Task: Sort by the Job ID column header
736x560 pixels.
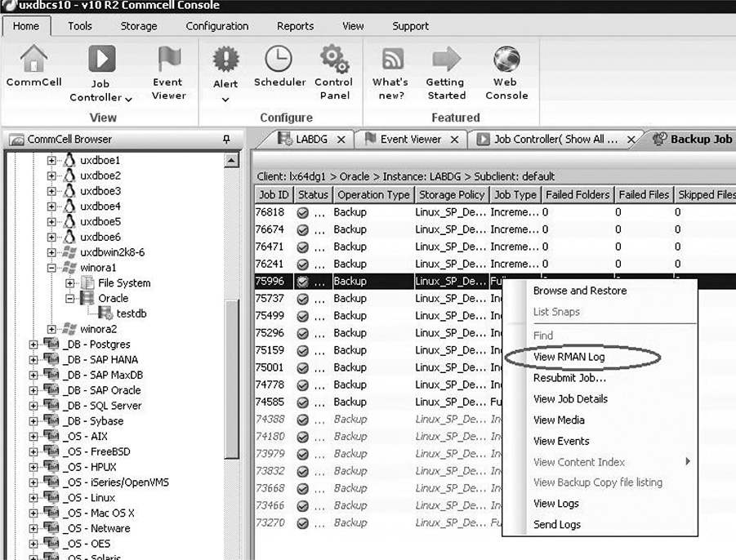Action: [274, 194]
